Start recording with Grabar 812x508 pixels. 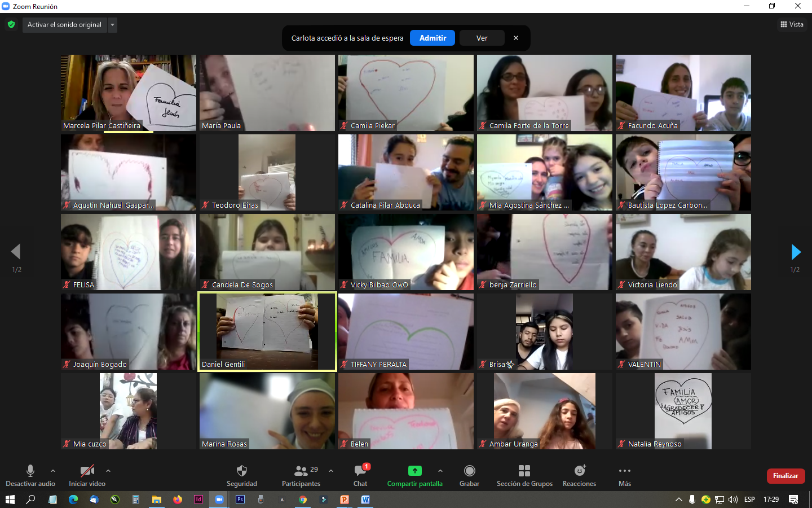tap(469, 475)
